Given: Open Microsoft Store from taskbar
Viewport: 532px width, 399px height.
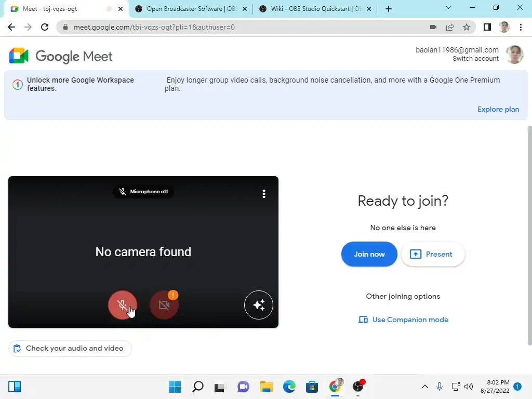Looking at the screenshot, I should (x=312, y=387).
